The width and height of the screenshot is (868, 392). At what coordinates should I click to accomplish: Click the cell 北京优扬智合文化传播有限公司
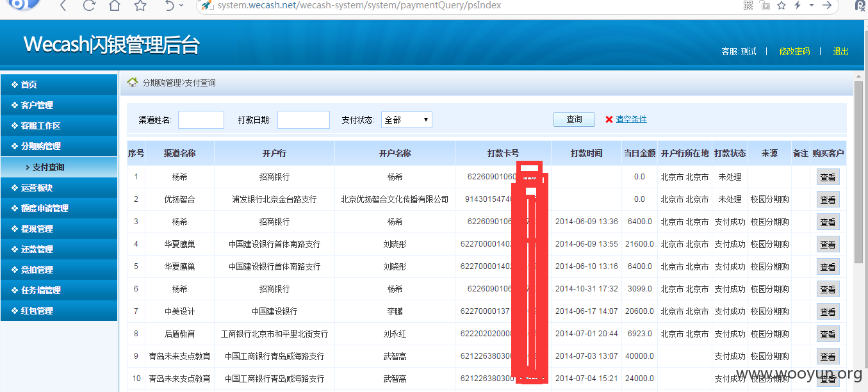(x=395, y=199)
